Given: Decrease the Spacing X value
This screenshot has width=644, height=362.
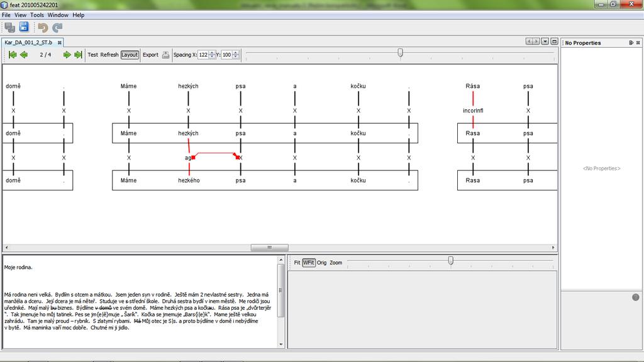Looking at the screenshot, I should (212, 57).
